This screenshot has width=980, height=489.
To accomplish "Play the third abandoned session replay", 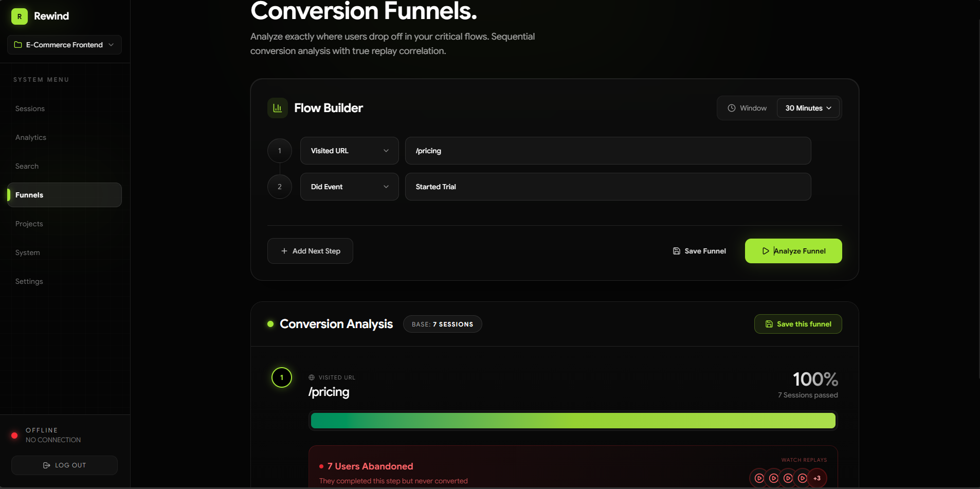I will tap(788, 478).
